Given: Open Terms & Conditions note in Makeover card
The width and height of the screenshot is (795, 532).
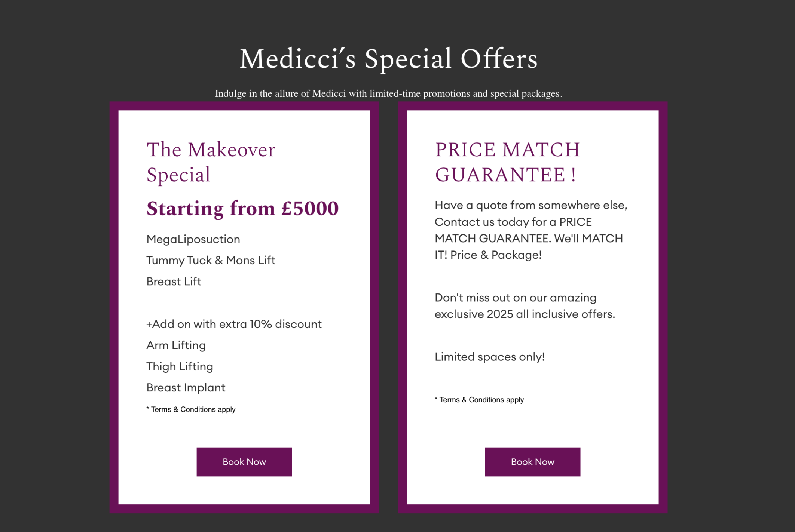Looking at the screenshot, I should pyautogui.click(x=191, y=409).
